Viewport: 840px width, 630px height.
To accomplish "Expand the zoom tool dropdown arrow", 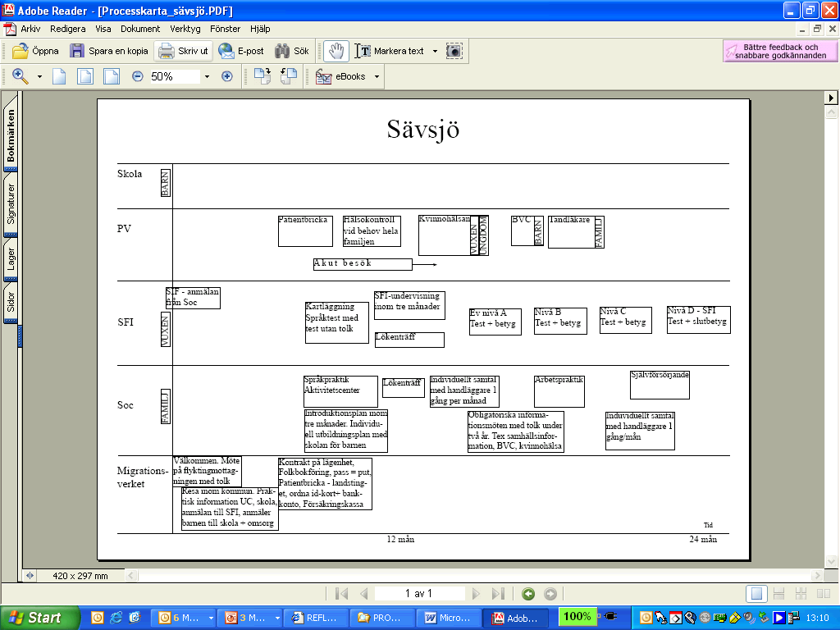I will click(x=39, y=76).
